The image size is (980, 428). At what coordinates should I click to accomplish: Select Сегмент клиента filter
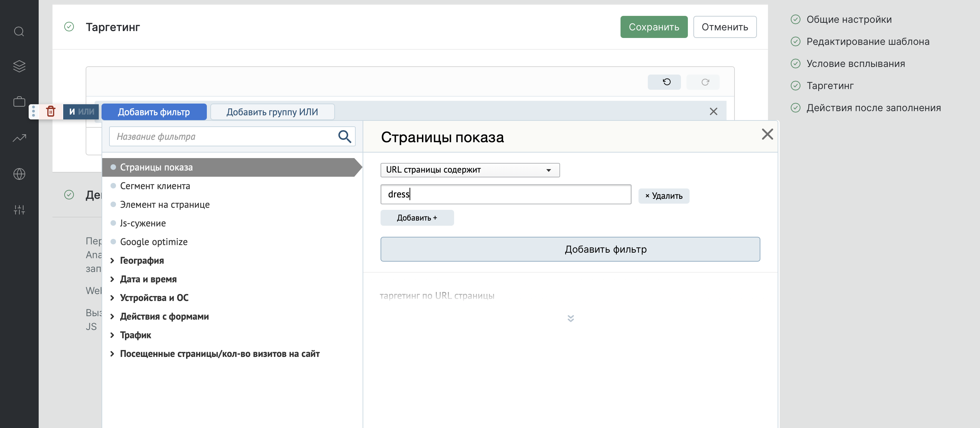point(155,186)
